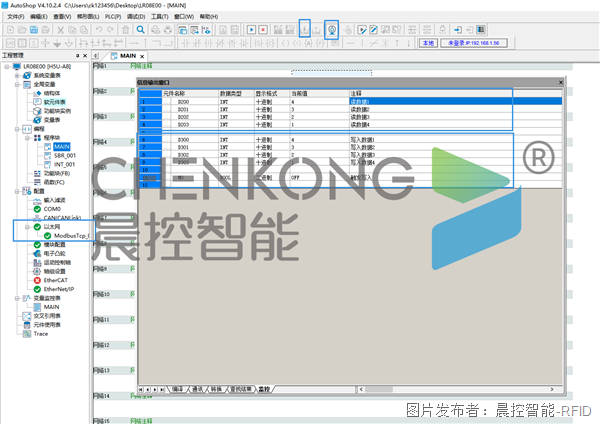This screenshot has height=424, width=600.
Task: Click the magnifier search icon in toolbar
Action: (141, 30)
